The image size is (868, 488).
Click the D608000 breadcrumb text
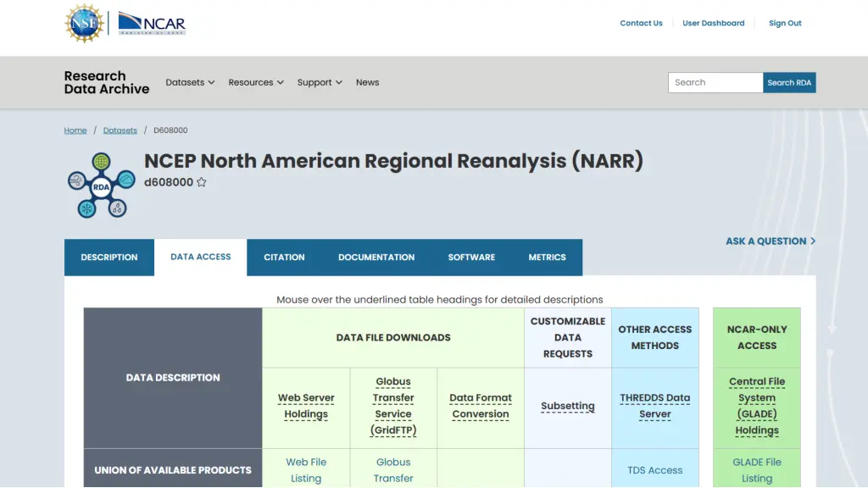[x=170, y=130]
